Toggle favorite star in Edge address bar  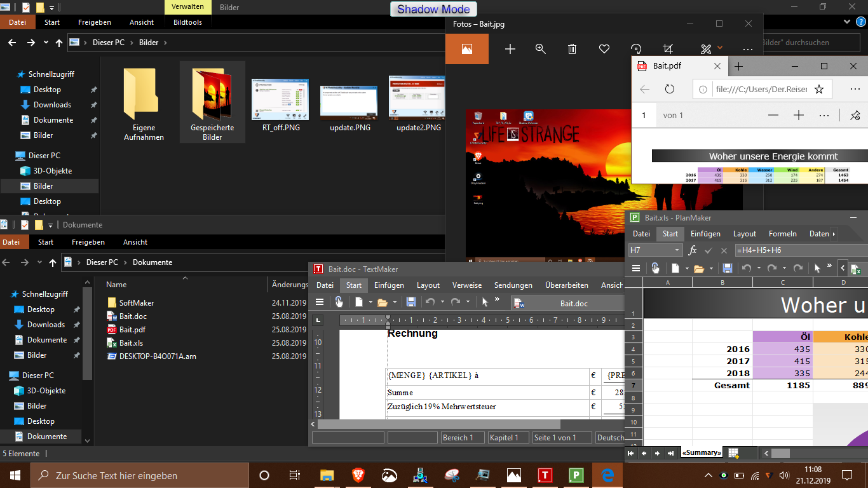pyautogui.click(x=819, y=90)
